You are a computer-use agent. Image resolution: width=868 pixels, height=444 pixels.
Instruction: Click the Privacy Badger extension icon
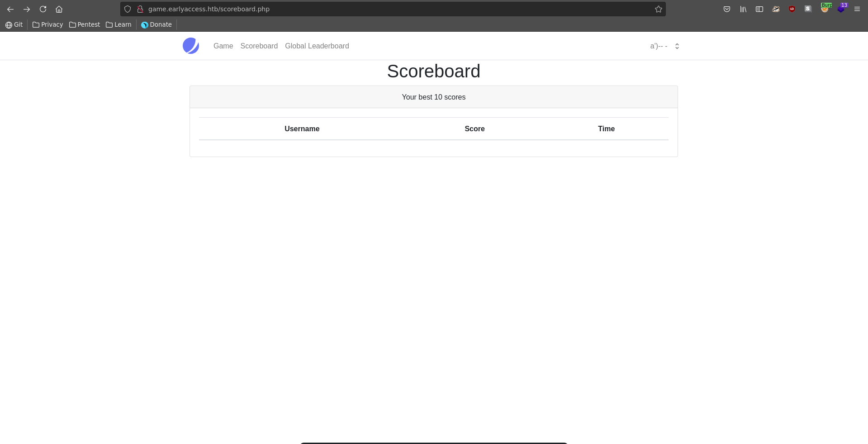click(x=776, y=9)
